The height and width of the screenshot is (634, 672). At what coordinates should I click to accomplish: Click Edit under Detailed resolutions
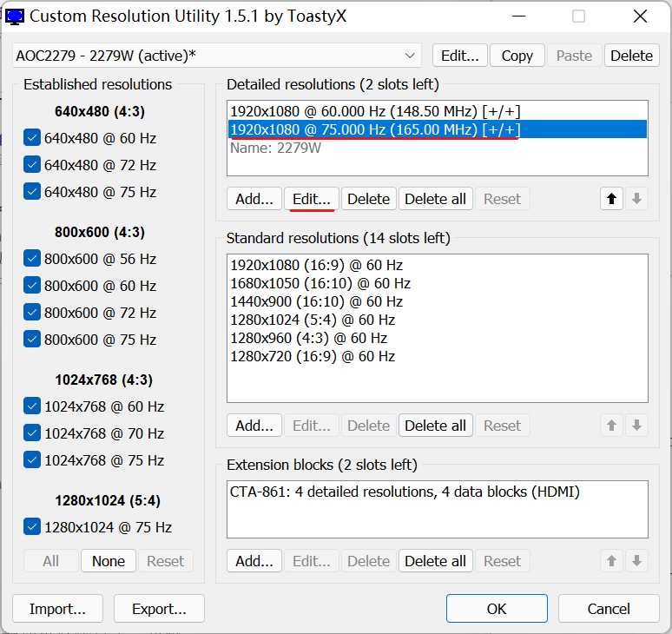click(x=311, y=199)
